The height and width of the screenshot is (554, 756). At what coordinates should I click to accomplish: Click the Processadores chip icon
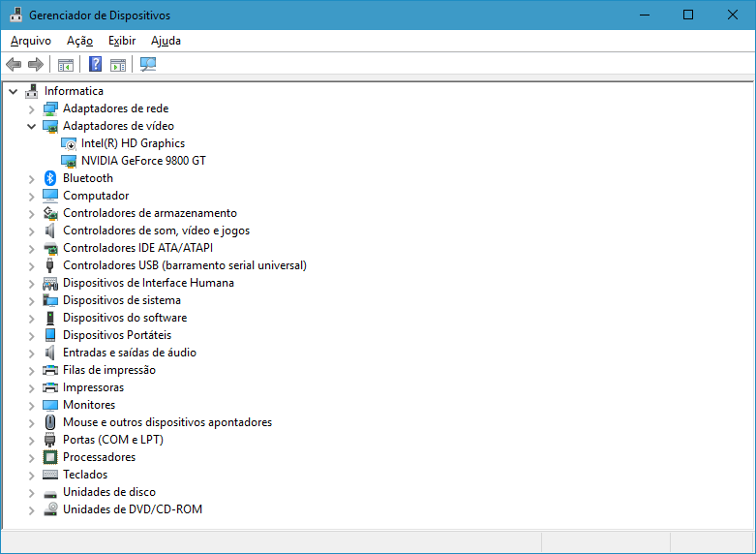(x=50, y=457)
